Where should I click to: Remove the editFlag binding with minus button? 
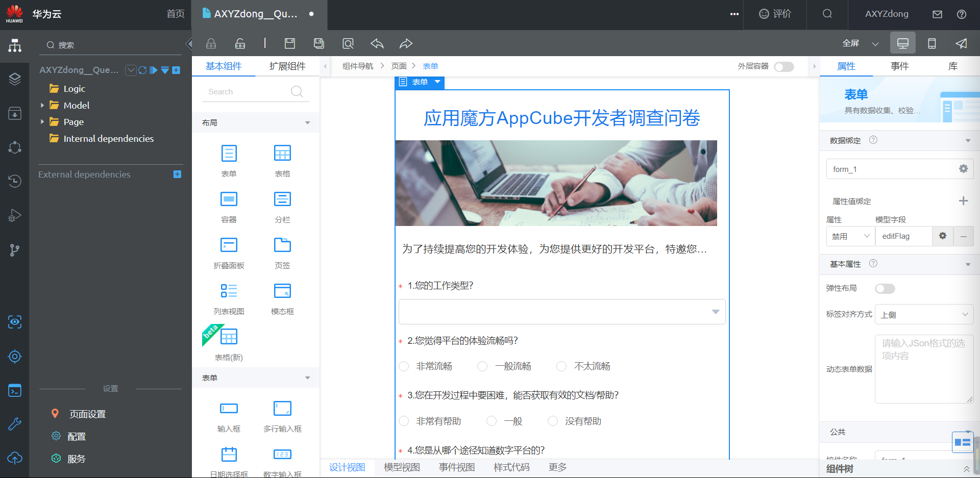964,236
